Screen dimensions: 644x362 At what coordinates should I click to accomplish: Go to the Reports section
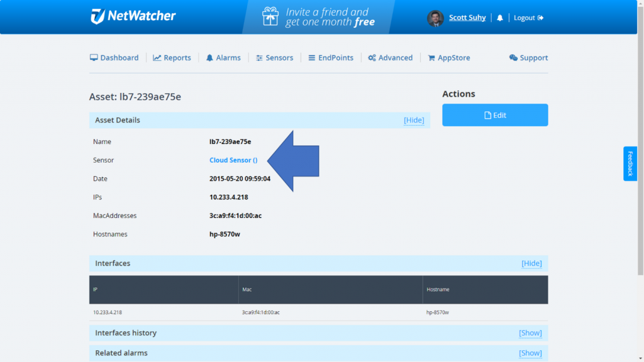172,58
